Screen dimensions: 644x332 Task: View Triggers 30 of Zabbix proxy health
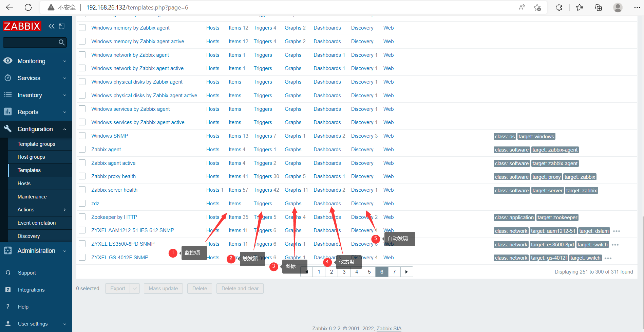[x=266, y=176]
